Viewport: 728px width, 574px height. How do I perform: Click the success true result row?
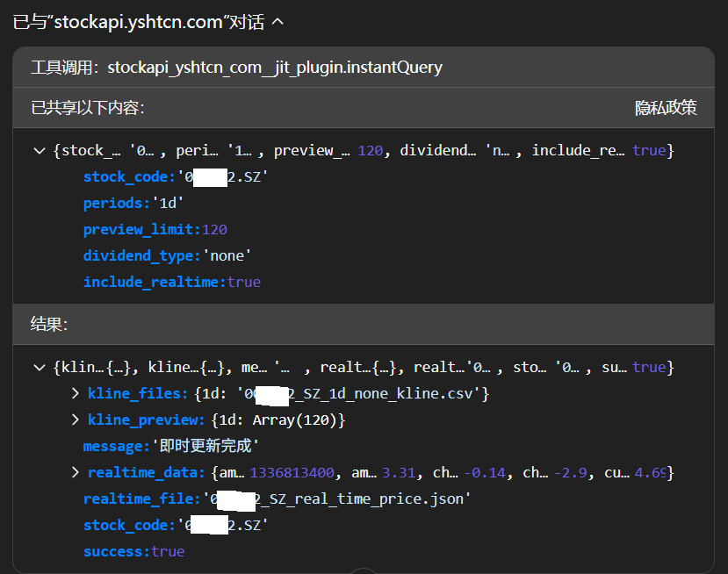(133, 551)
